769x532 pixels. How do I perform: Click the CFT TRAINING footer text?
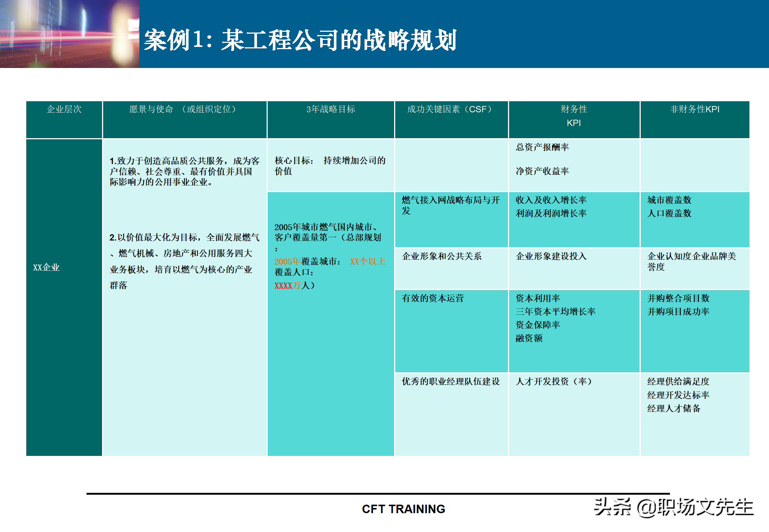(403, 509)
